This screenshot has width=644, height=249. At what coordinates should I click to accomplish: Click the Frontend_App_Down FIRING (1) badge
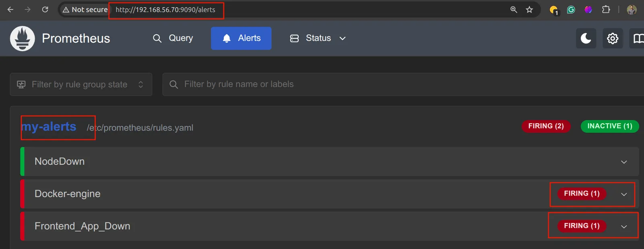tap(582, 226)
